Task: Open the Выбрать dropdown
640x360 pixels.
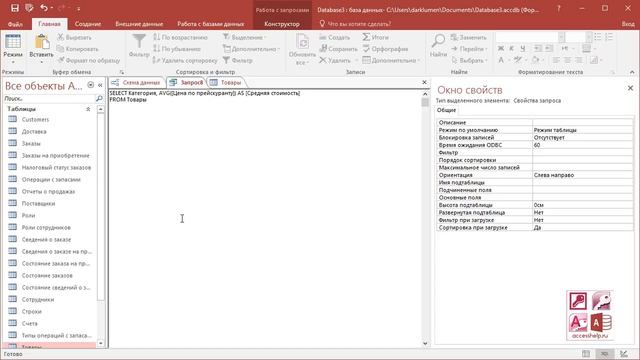Action: 469,60
